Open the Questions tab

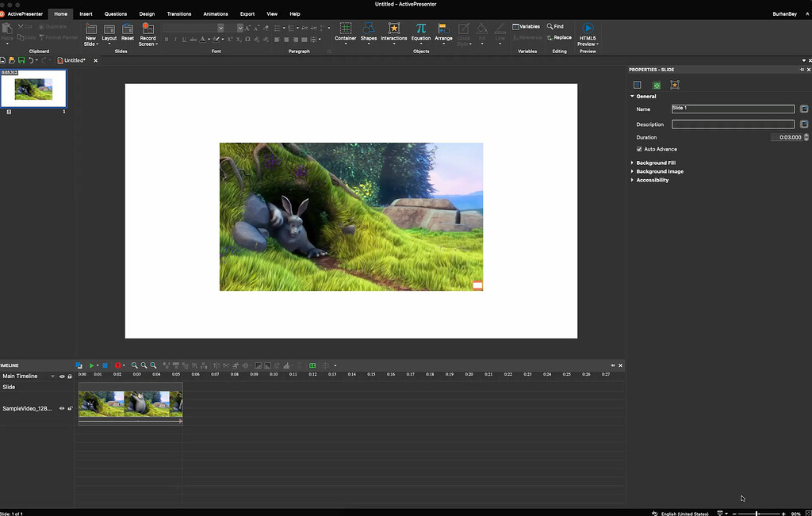[x=116, y=14]
